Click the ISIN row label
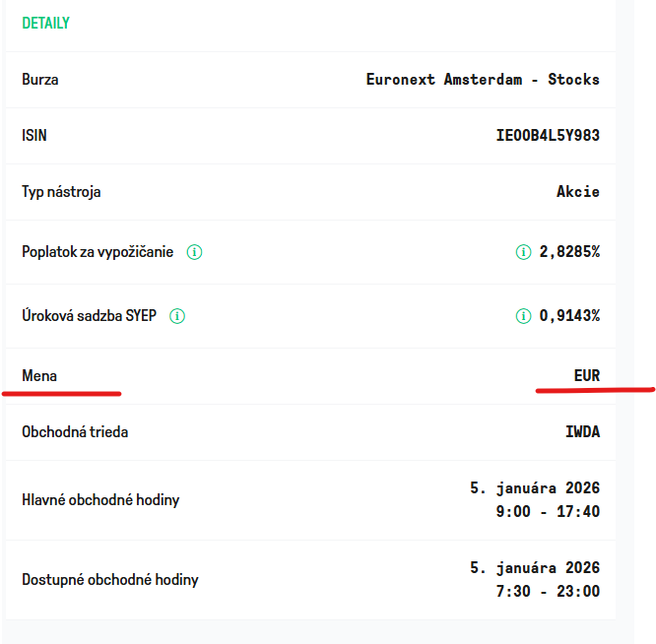The width and height of the screenshot is (656, 644). click(34, 136)
